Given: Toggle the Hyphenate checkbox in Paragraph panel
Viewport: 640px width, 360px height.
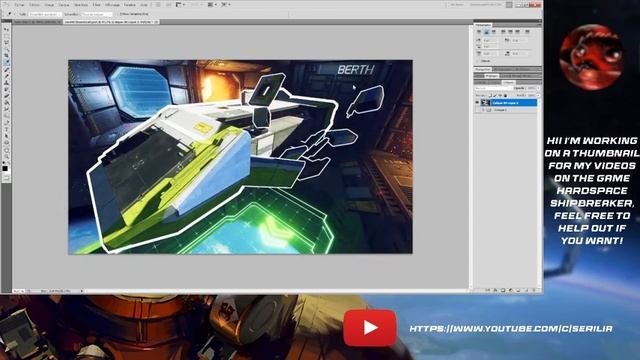Looking at the screenshot, I should click(478, 61).
